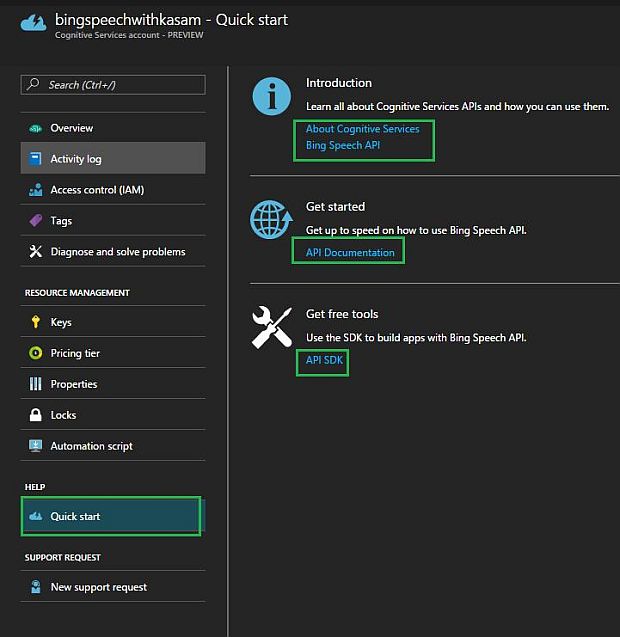This screenshot has width=620, height=637.
Task: Select Properties in Resource Management
Action: (x=113, y=384)
